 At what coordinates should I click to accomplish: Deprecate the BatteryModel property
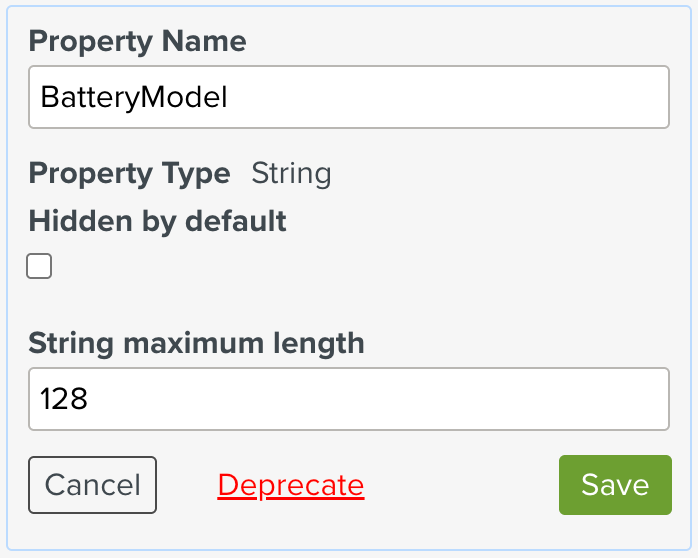point(290,485)
